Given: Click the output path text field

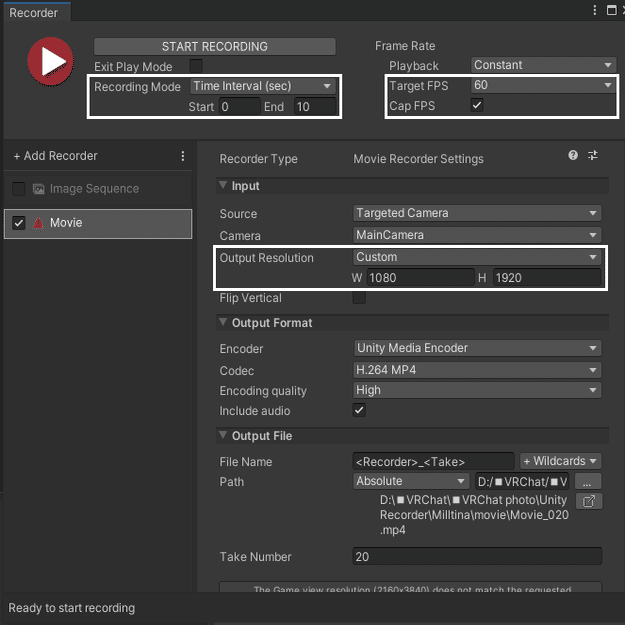Looking at the screenshot, I should click(x=523, y=482).
